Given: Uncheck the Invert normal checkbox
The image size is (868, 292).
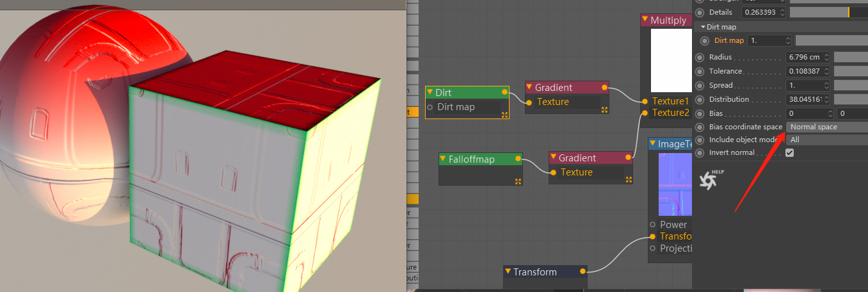Looking at the screenshot, I should 789,152.
